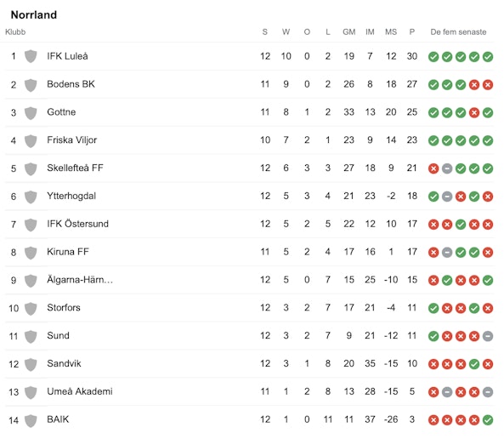Click the BAIK shield crest icon
This screenshot has width=504, height=439.
click(31, 420)
